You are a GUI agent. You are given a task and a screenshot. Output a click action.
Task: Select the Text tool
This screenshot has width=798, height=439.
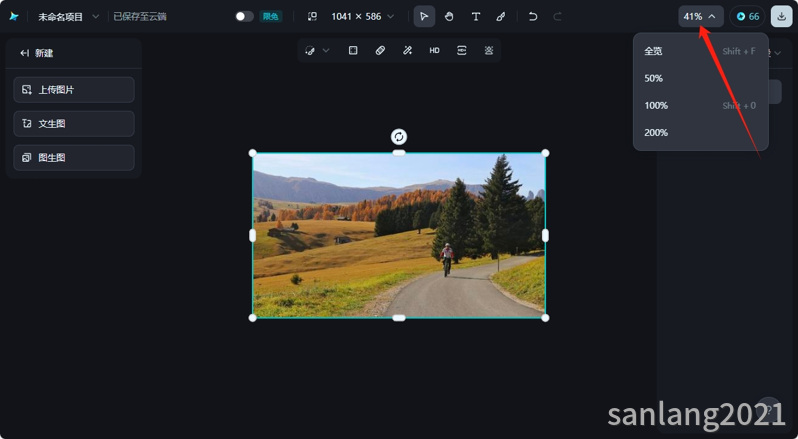pyautogui.click(x=475, y=17)
